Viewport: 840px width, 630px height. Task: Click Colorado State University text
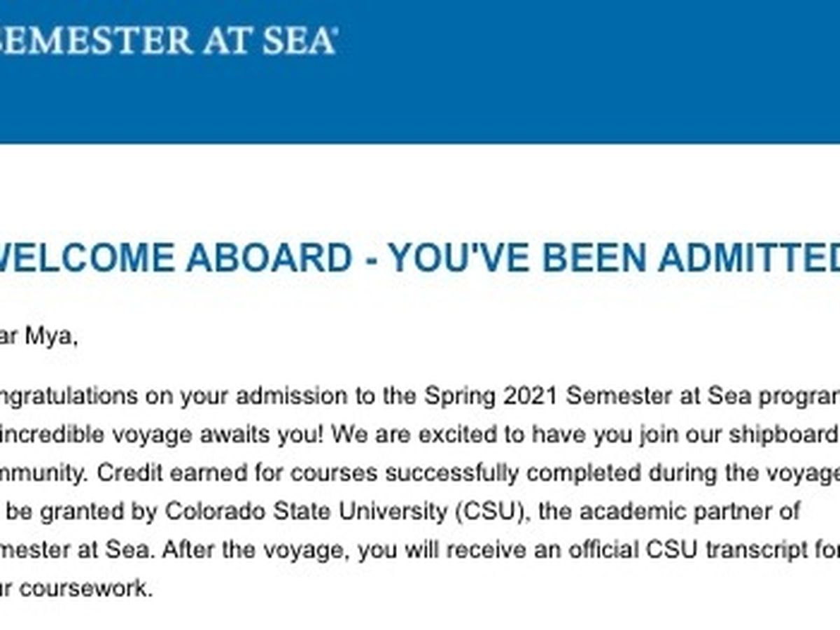[309, 512]
